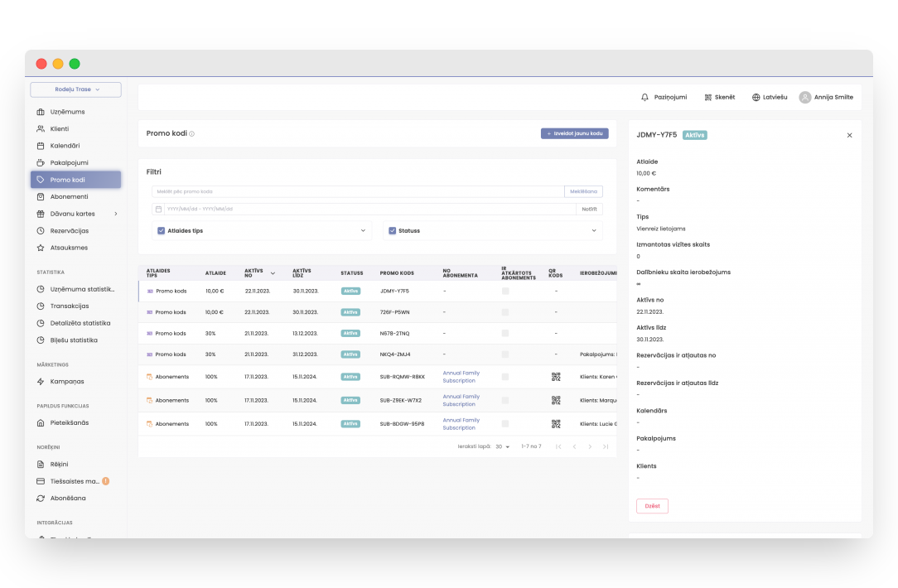
Task: Click the info icon beside Promo kodi title
Action: [x=192, y=133]
